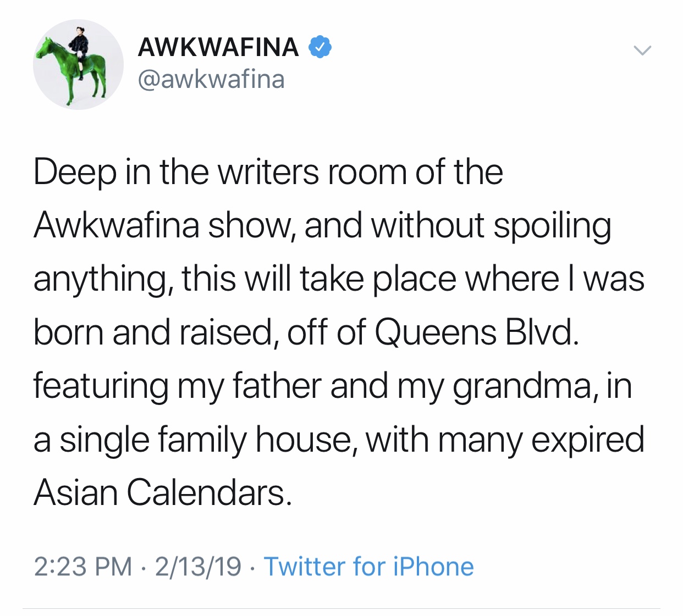Click the 2:23 PM timestamp

point(82,567)
